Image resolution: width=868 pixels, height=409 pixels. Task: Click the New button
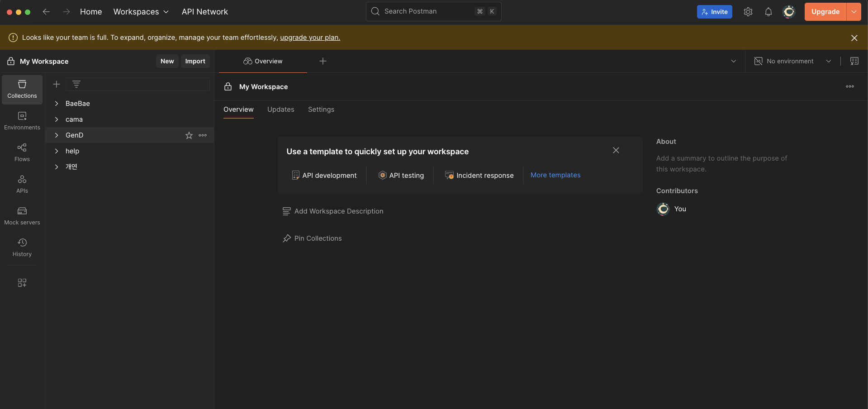[167, 61]
